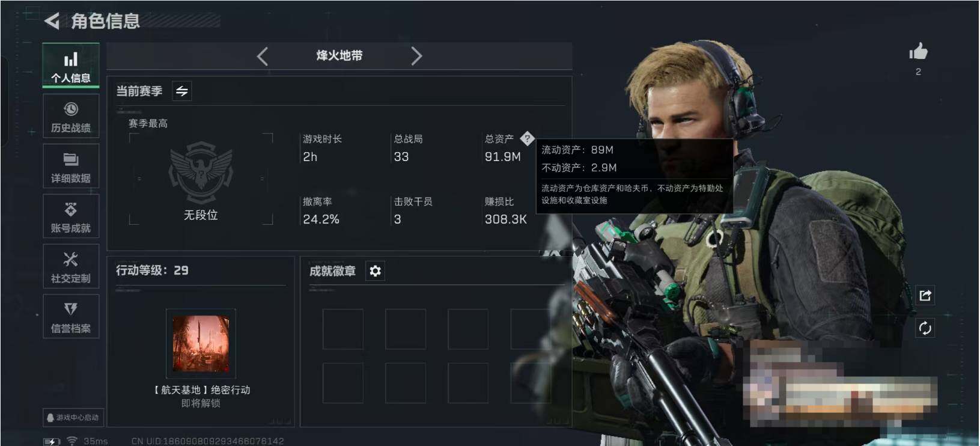Select the first empty achievement badge slot
Screen dimensions: 980x446
pos(343,329)
